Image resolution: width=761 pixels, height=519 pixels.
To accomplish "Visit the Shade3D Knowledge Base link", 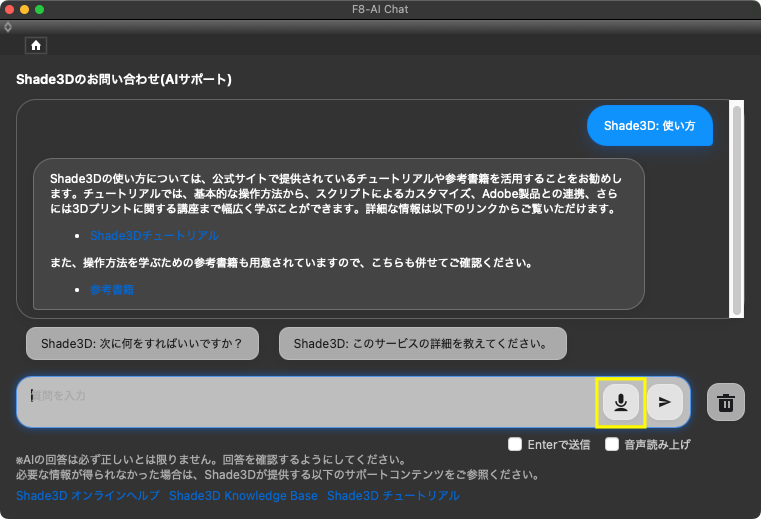I will point(243,496).
